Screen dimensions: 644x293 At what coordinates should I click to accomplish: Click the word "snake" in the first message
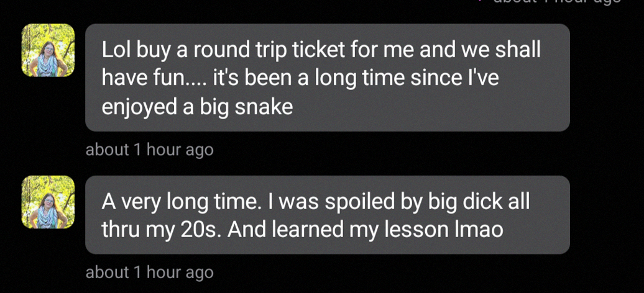[x=264, y=107]
